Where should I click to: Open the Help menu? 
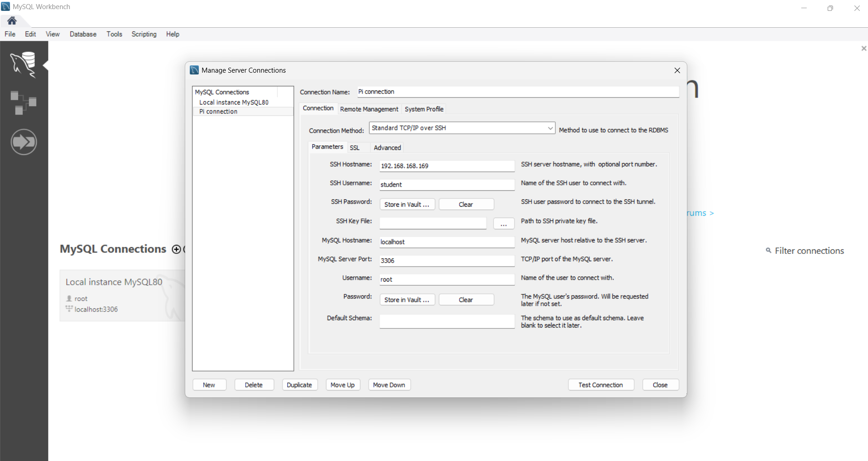tap(173, 34)
